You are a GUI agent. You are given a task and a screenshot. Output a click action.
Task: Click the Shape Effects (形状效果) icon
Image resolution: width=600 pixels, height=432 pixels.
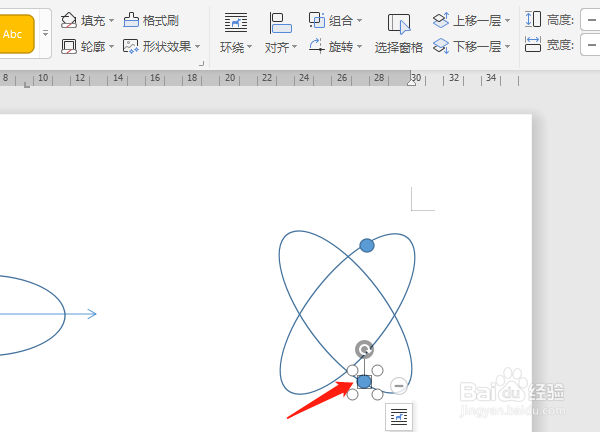point(131,46)
